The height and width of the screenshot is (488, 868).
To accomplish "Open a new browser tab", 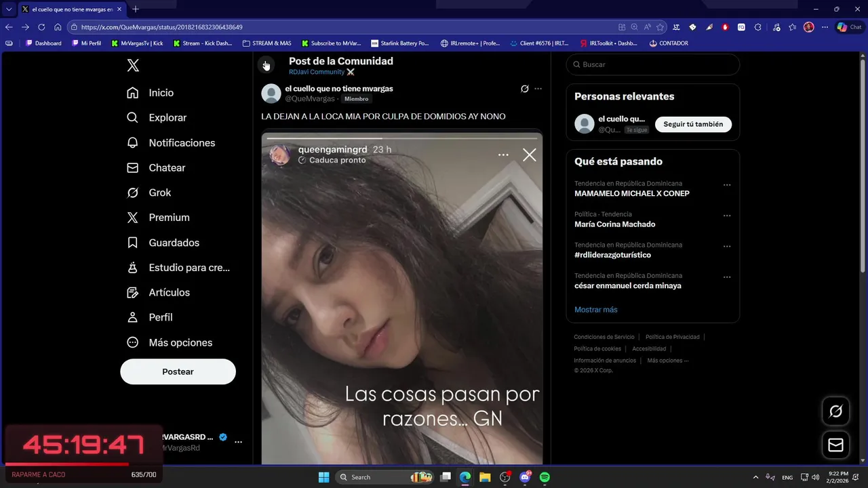I will click(x=136, y=9).
